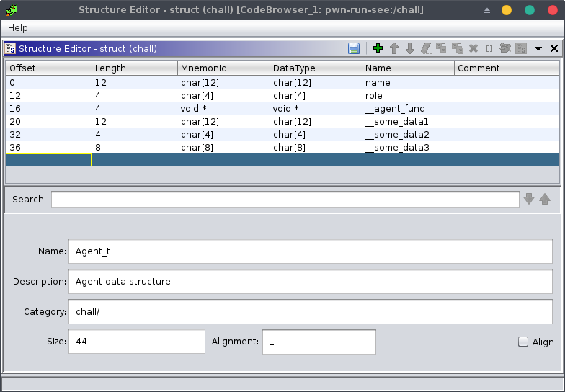The width and height of the screenshot is (565, 392).
Task: Click the duplicate component icon
Action: coord(441,48)
